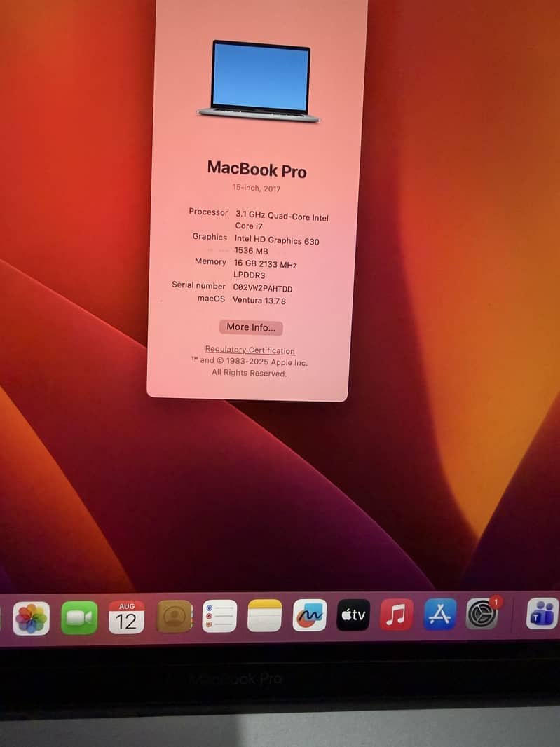Open System Settings with update badge
Image resolution: width=560 pixels, height=747 pixels.
[x=482, y=614]
